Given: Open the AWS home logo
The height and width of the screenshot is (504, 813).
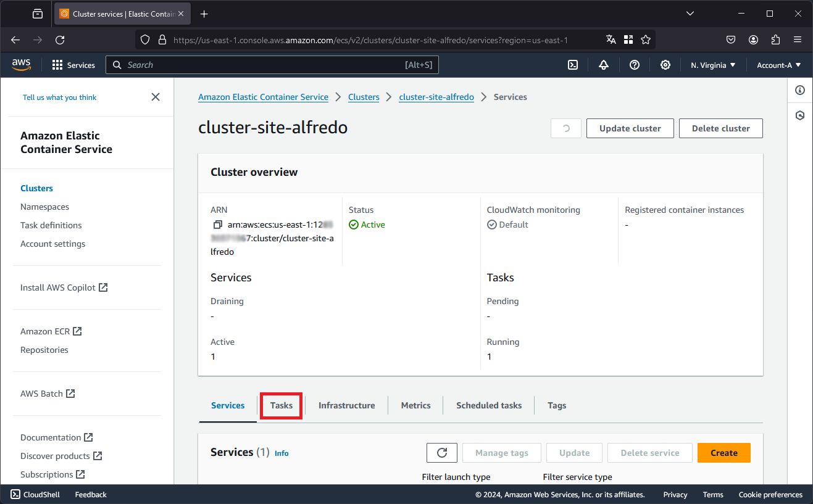Looking at the screenshot, I should coord(21,64).
